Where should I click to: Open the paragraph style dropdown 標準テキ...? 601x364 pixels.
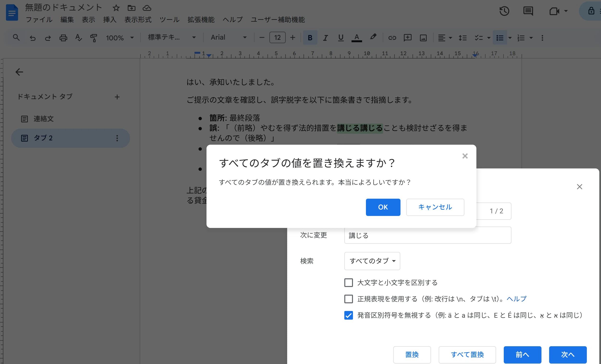click(x=172, y=37)
